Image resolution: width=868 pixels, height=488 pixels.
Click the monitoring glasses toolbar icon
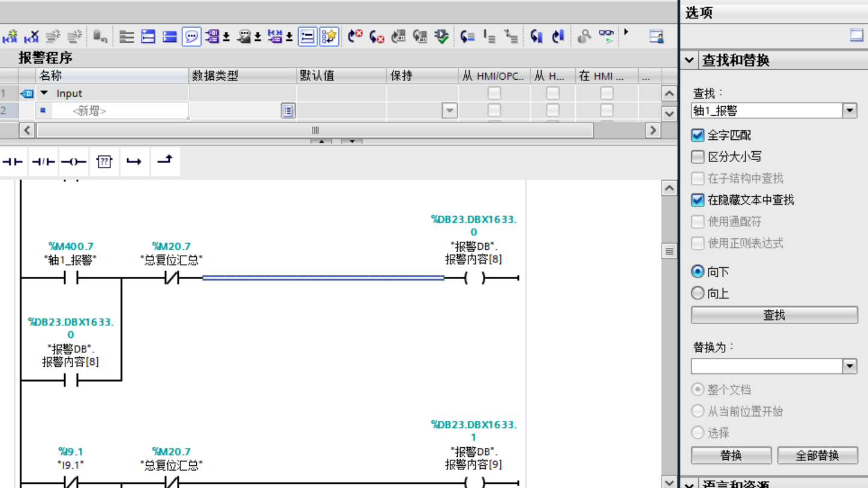(607, 37)
